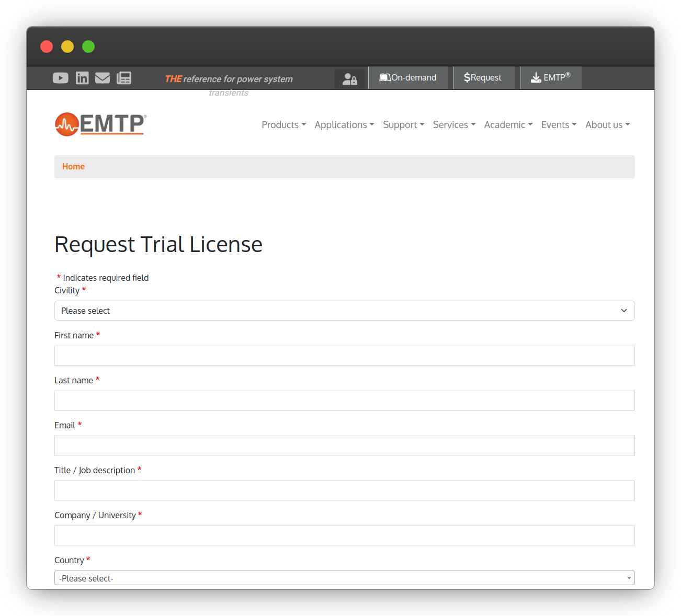Expand the Applications menu
This screenshot has height=616, width=681.
[344, 124]
